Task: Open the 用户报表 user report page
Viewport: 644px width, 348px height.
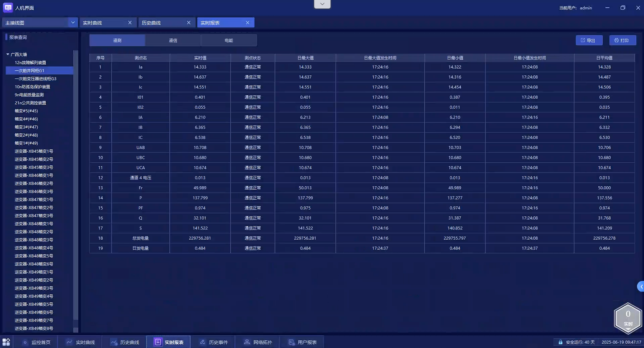Action: point(303,342)
